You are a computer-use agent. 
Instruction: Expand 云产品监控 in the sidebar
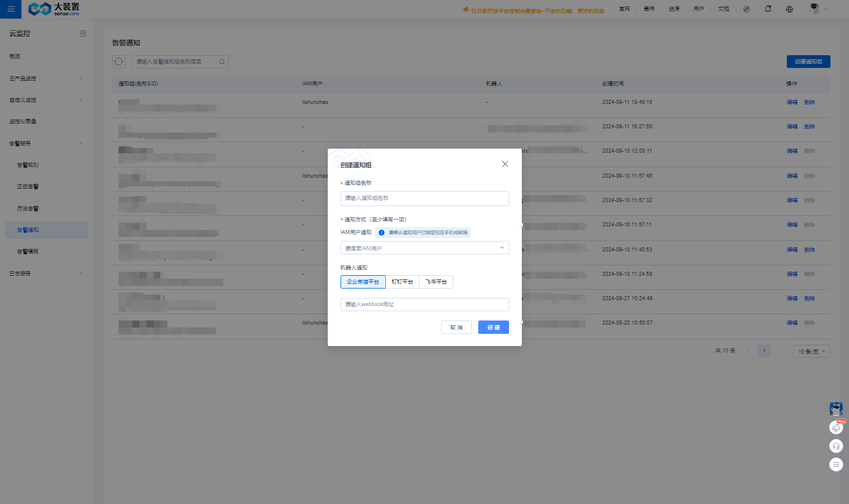46,78
